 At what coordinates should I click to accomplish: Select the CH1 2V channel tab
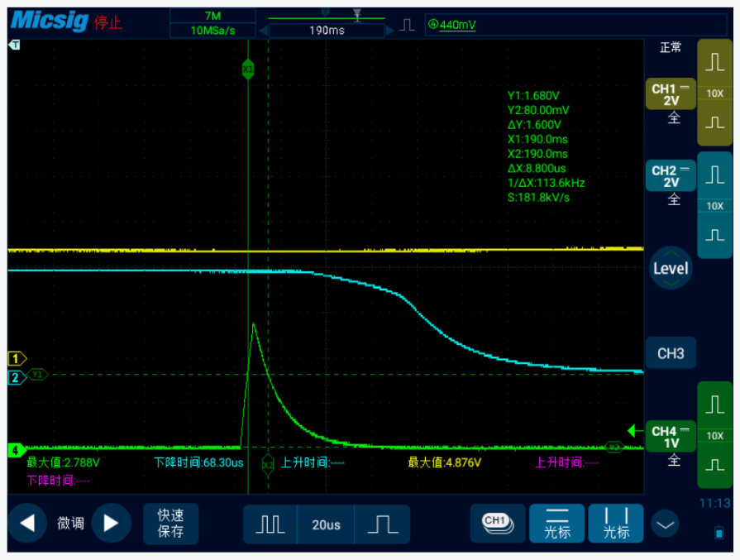(x=670, y=95)
